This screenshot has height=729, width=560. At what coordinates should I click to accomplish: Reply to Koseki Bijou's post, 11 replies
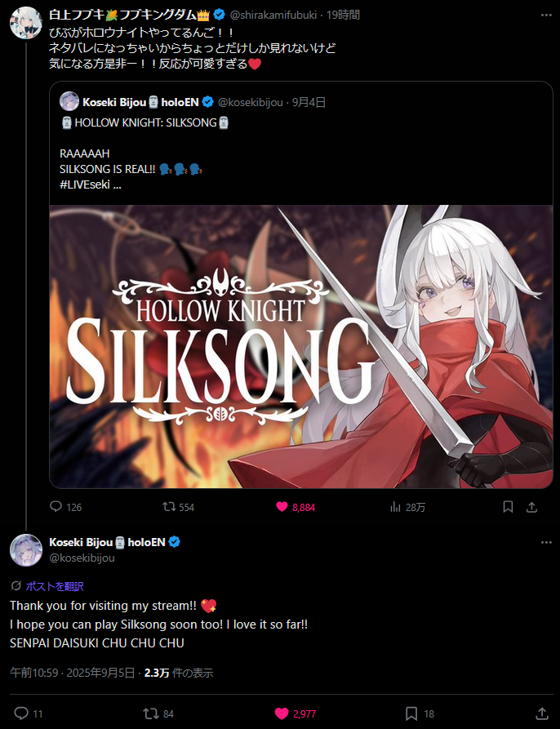coord(29,713)
